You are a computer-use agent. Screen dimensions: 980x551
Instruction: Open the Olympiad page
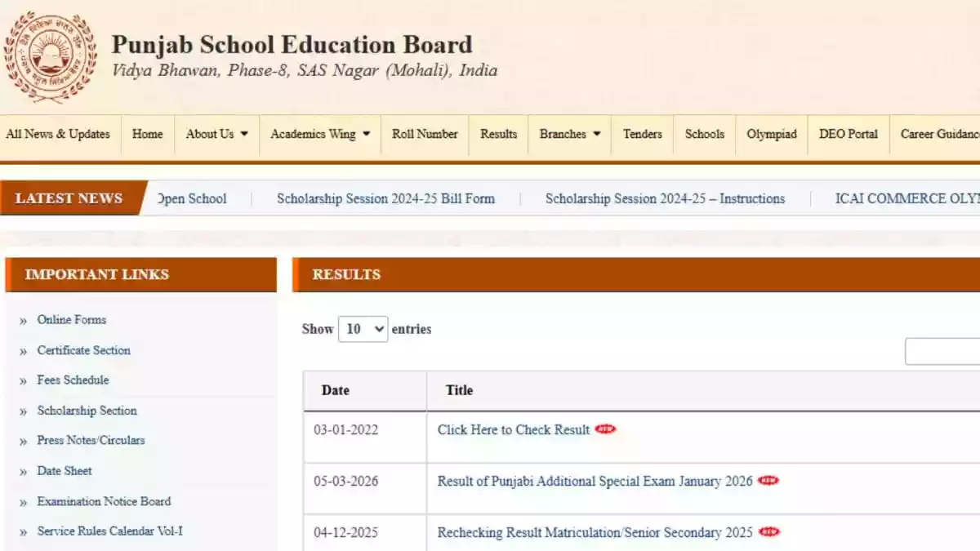tap(772, 134)
